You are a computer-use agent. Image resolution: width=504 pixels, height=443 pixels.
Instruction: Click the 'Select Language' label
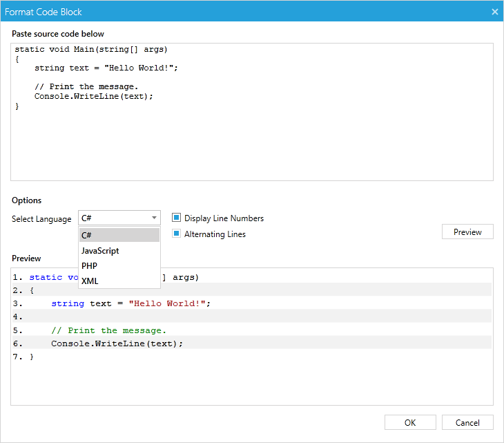[x=41, y=219]
